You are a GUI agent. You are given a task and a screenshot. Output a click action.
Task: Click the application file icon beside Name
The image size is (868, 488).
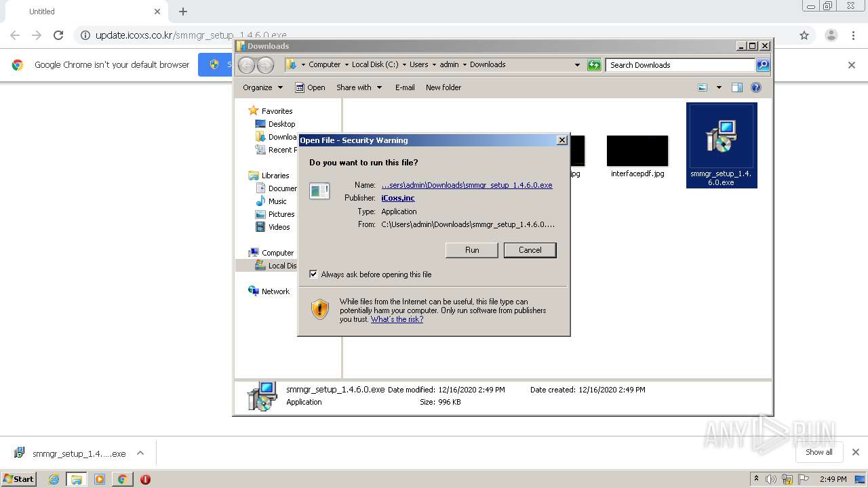coord(319,191)
